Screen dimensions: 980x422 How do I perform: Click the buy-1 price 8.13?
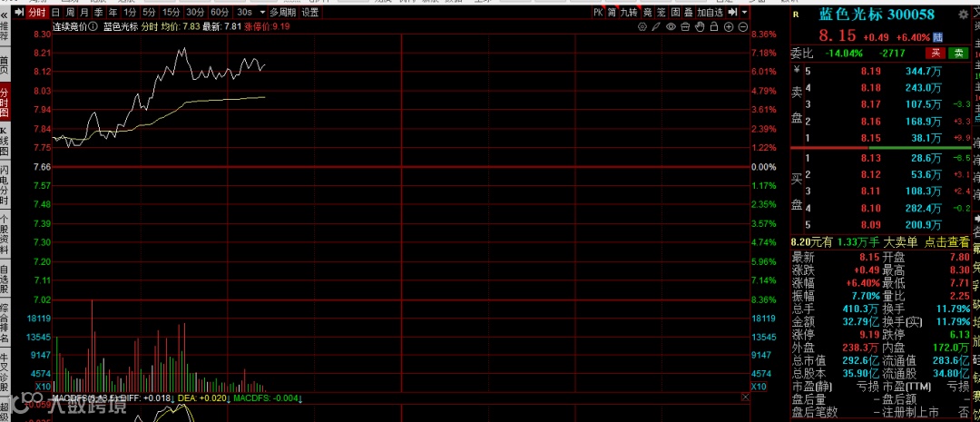pyautogui.click(x=870, y=158)
